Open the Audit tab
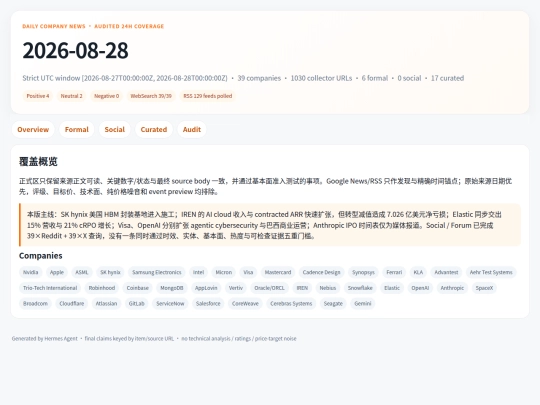 [192, 129]
